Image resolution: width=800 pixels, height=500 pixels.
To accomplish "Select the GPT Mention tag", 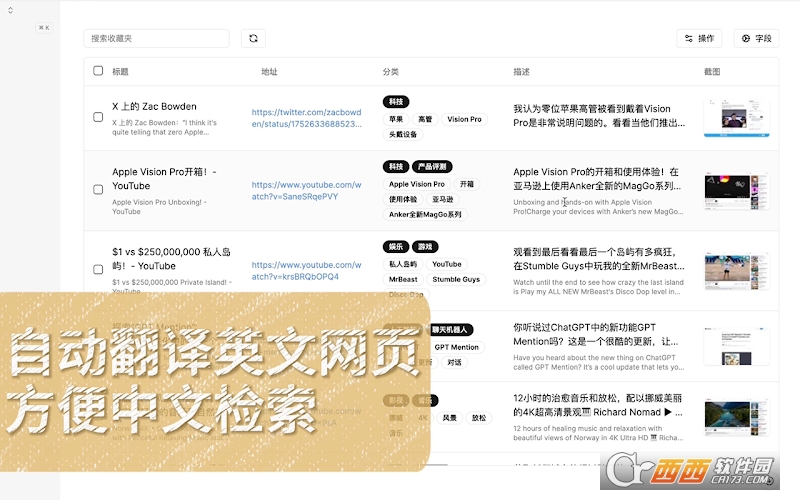I will [457, 347].
